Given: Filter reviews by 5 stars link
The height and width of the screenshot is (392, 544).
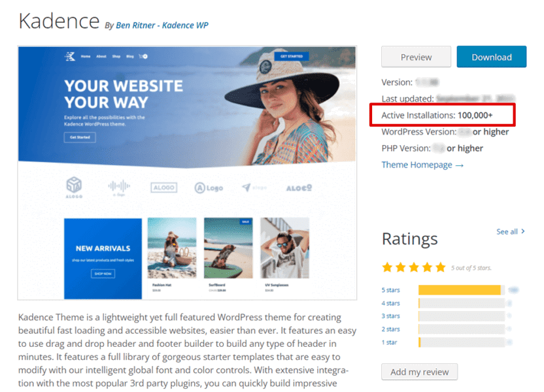Looking at the screenshot, I should (390, 290).
